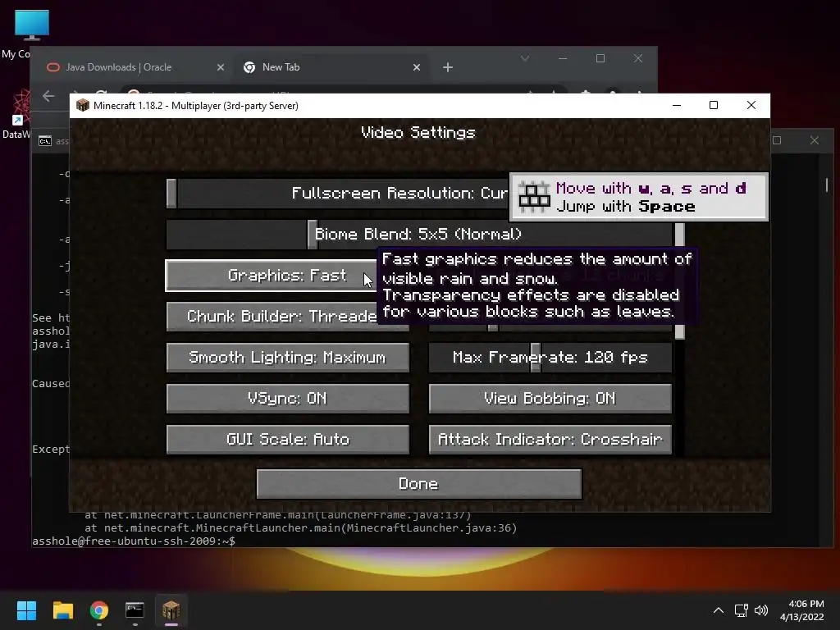The height and width of the screenshot is (630, 840).
Task: Change Smooth Lighting: Maximum setting
Action: (288, 358)
